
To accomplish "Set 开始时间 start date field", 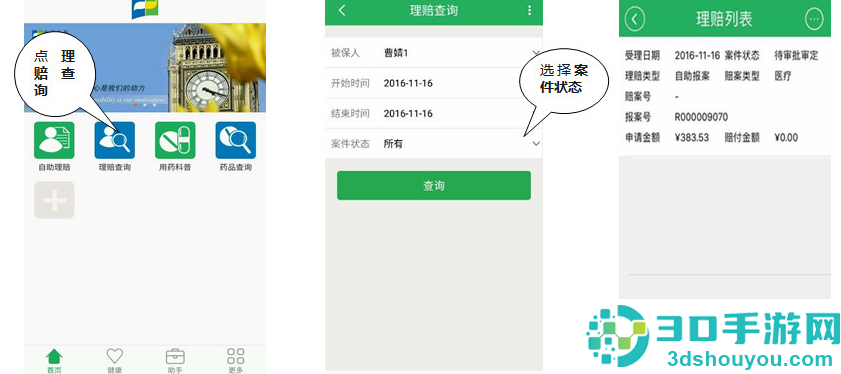I will coord(433,83).
